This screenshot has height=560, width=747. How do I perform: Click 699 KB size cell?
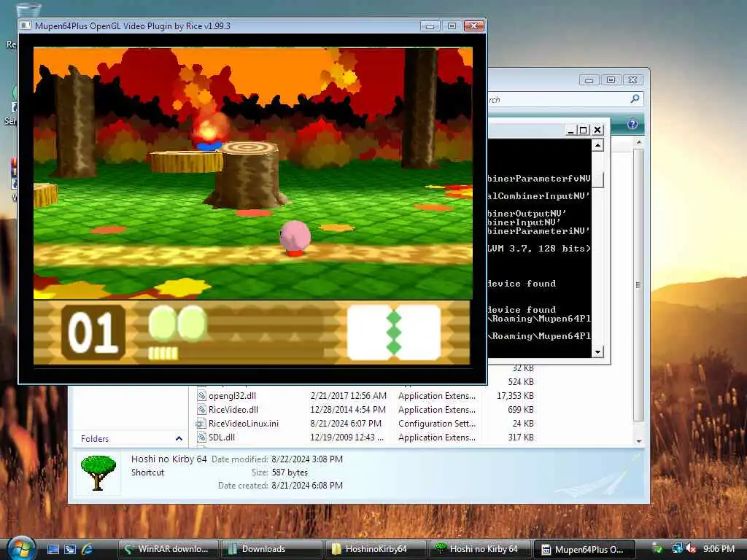click(x=521, y=410)
